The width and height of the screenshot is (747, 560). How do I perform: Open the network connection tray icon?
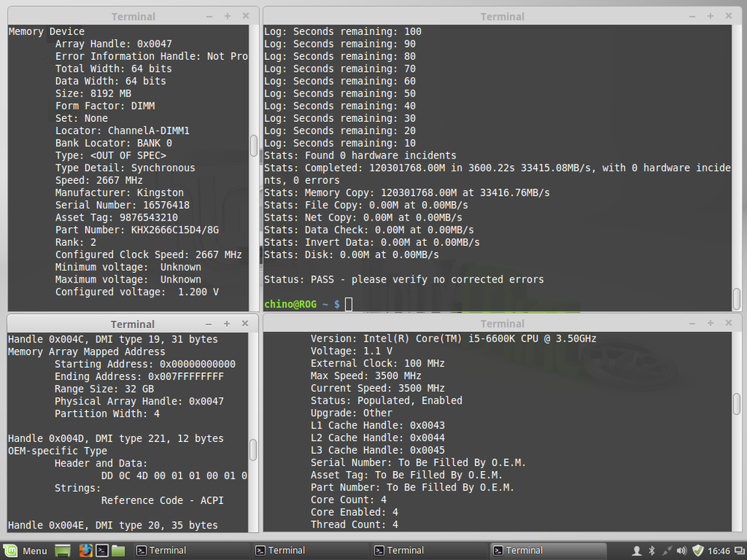tap(667, 551)
